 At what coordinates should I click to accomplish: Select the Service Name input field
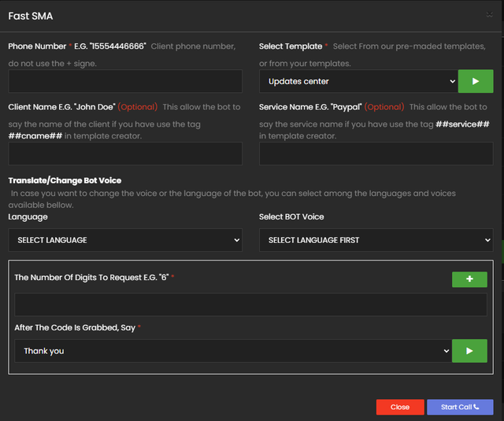(376, 153)
